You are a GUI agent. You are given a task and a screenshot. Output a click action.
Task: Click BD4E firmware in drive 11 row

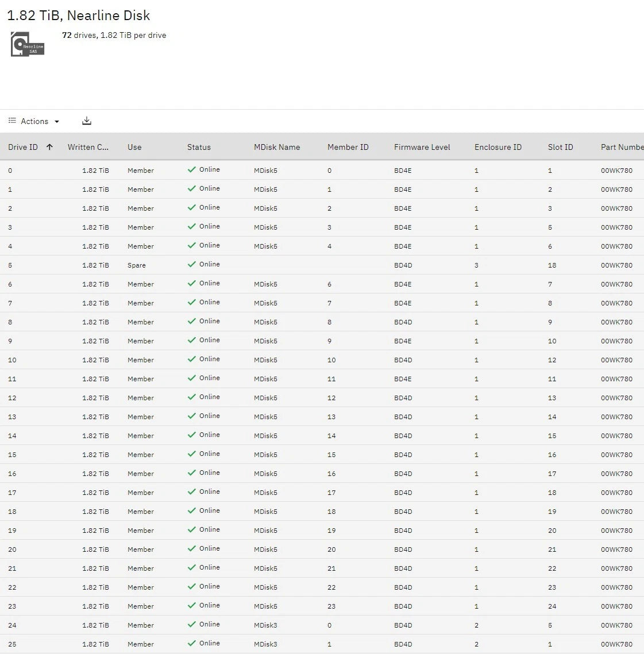coord(403,379)
